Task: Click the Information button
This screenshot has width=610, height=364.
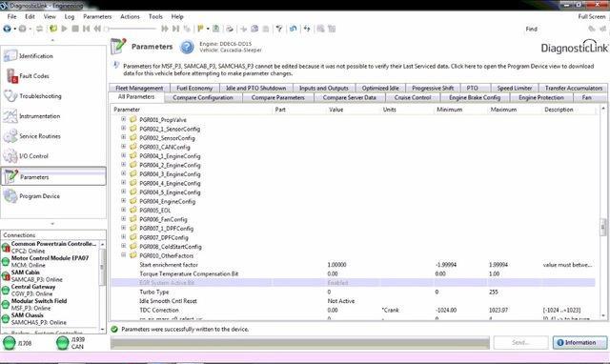Action: tap(579, 343)
